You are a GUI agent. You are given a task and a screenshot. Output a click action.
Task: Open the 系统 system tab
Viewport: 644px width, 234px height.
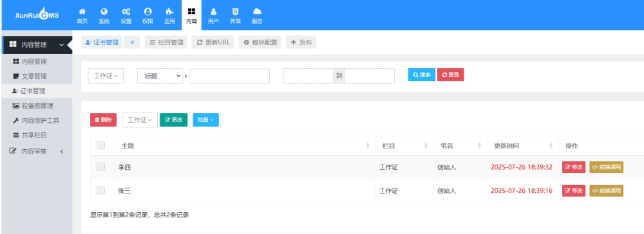(104, 15)
